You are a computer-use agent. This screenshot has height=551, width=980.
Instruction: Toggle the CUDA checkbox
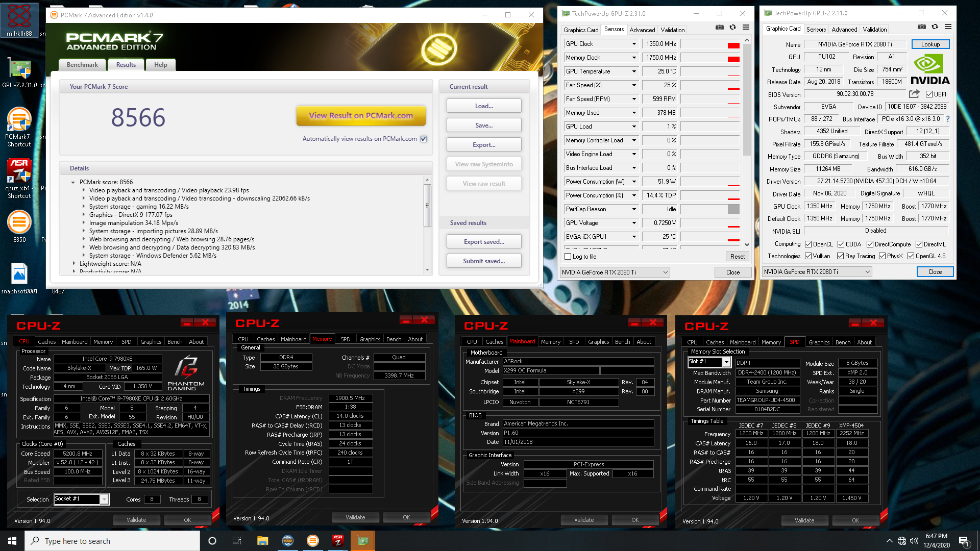(841, 244)
